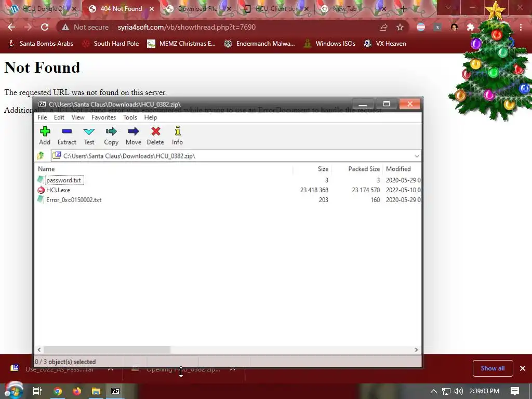Expand the 7-Zip path dropdown
Image resolution: width=532 pixels, height=399 pixels.
tap(417, 156)
